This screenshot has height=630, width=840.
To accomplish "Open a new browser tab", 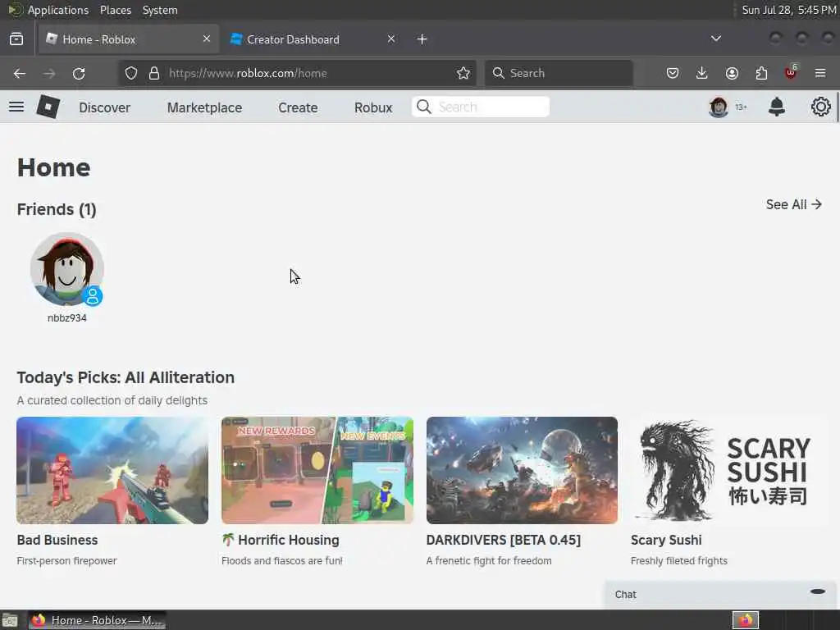I will click(422, 39).
